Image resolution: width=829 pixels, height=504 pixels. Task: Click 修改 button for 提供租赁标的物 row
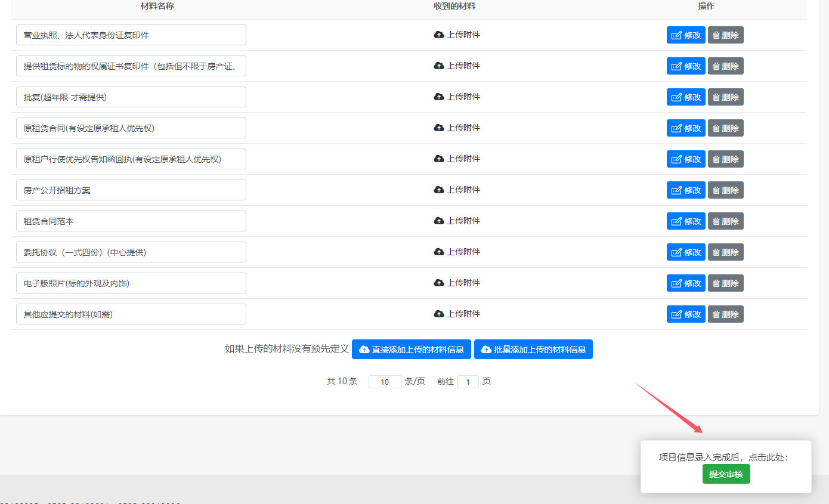pyautogui.click(x=686, y=66)
